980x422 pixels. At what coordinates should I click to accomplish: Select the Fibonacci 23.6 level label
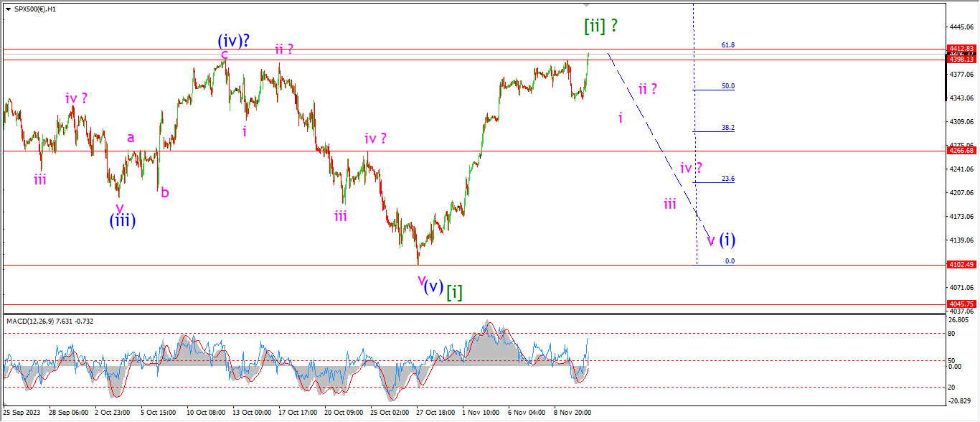[727, 179]
